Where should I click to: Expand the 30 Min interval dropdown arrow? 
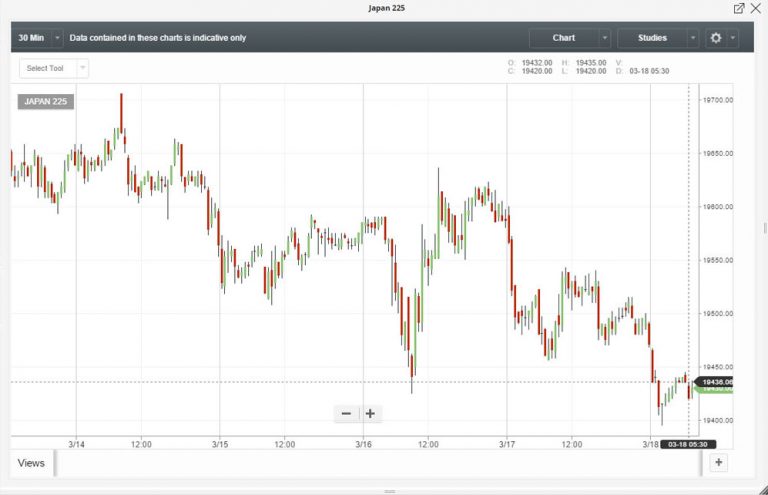pyautogui.click(x=57, y=38)
